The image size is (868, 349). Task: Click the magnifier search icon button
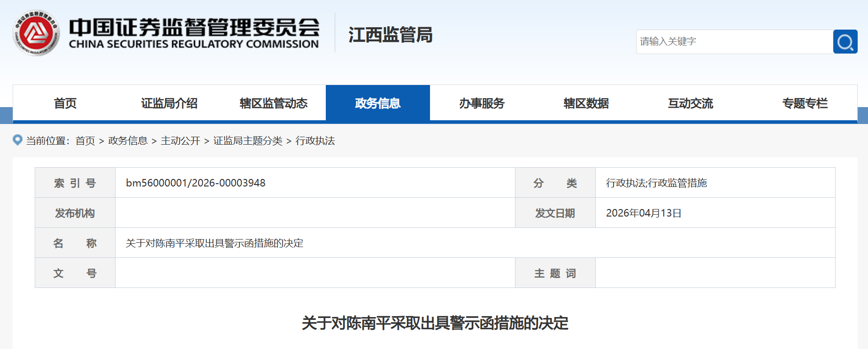tap(845, 42)
